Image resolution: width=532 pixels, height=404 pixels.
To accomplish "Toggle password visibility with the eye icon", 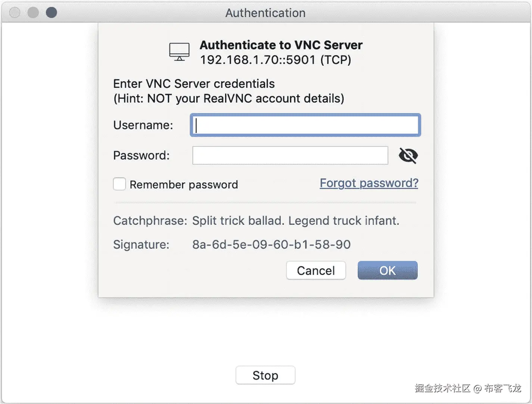I will click(408, 155).
